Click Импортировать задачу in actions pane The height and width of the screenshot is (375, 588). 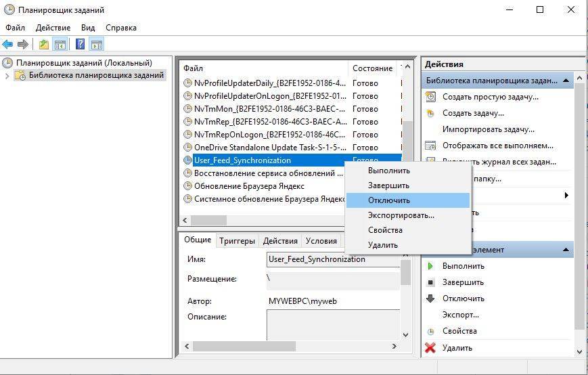pos(488,129)
